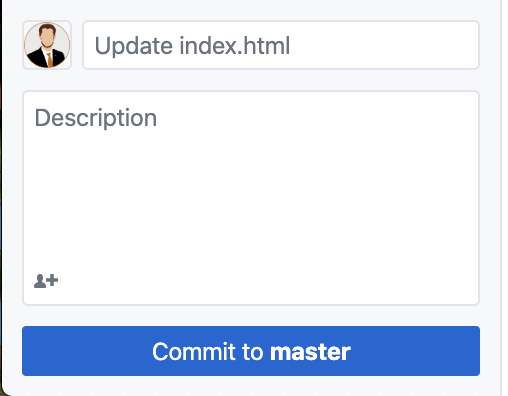Click the add people icon in commit form
Screen dimensions: 508x396
click(x=46, y=281)
